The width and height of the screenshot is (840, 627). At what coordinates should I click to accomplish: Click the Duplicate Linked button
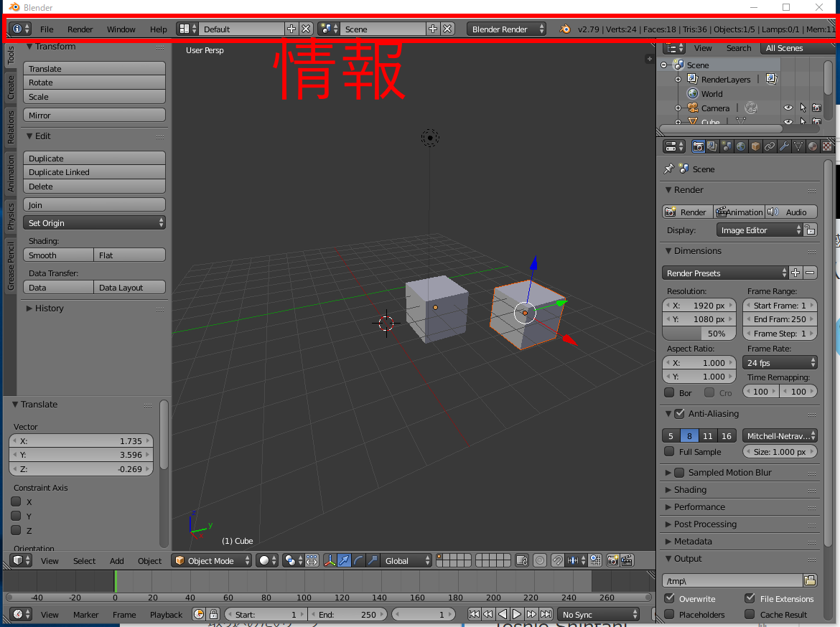coord(94,172)
